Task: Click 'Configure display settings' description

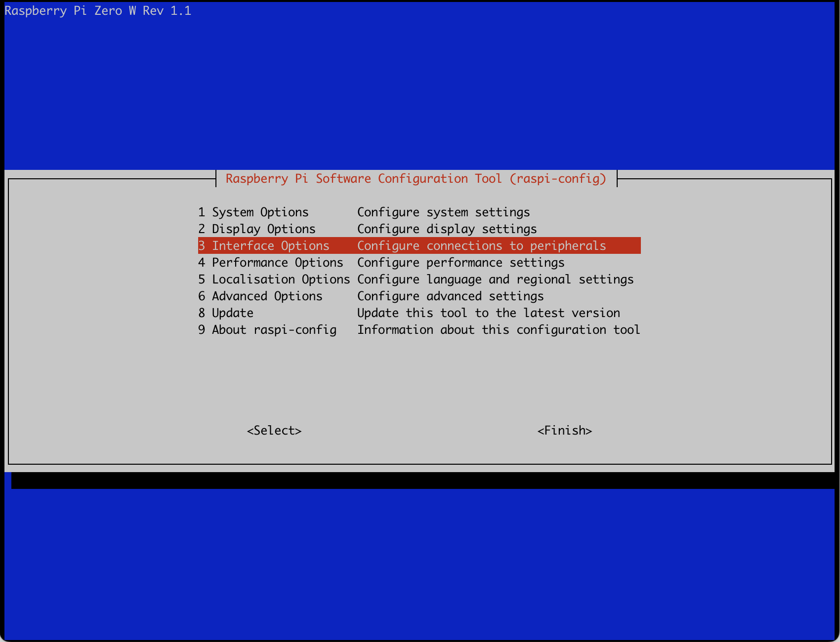Action: point(447,229)
